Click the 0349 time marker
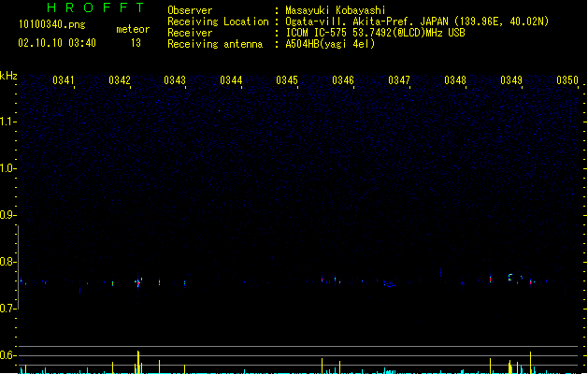The width and height of the screenshot is (588, 374). (x=511, y=80)
